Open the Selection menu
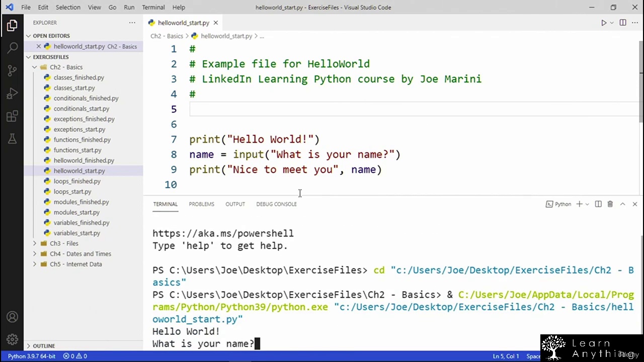The height and width of the screenshot is (362, 644). click(68, 7)
